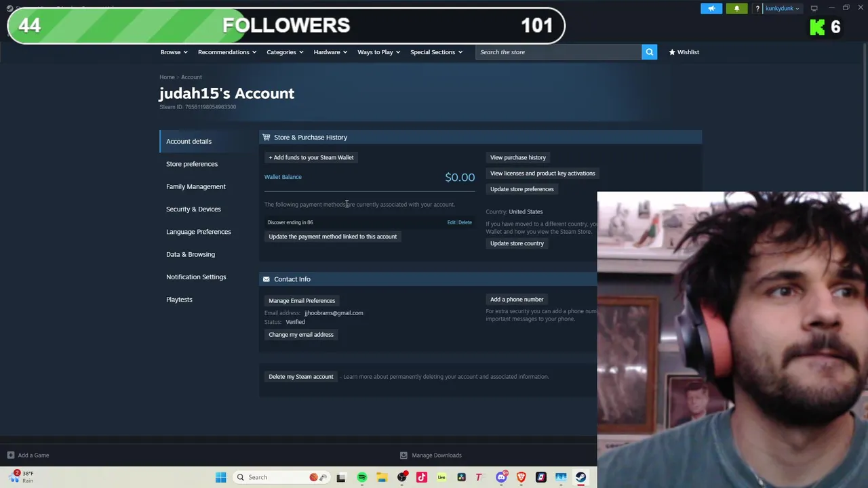Screen dimensions: 868x488
Task: Click View purchase history
Action: pyautogui.click(x=518, y=157)
